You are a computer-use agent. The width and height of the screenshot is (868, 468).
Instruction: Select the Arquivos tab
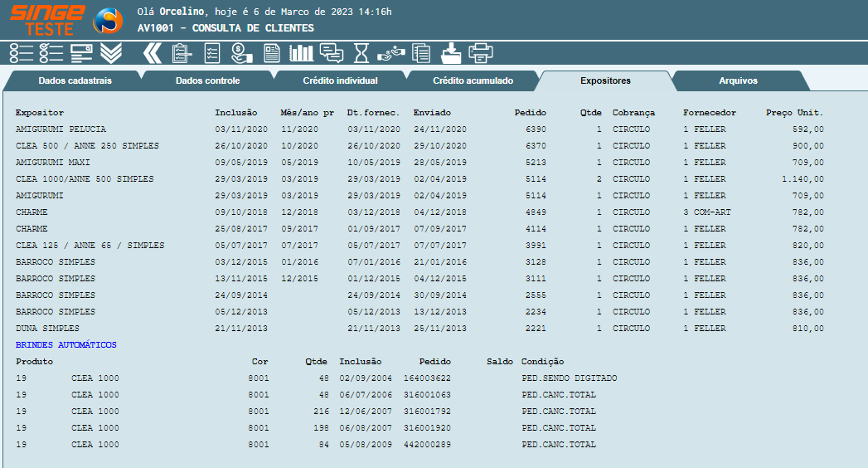737,81
